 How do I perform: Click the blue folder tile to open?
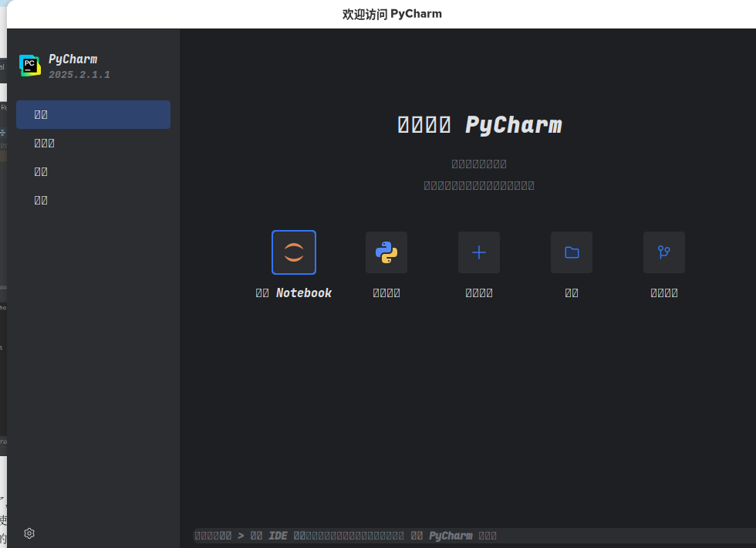572,252
